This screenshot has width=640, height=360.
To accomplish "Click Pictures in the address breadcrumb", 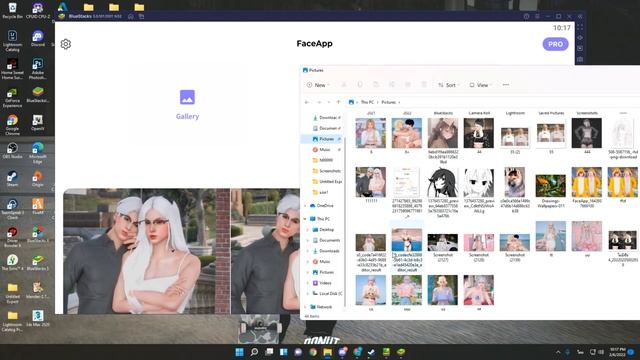I will 389,102.
